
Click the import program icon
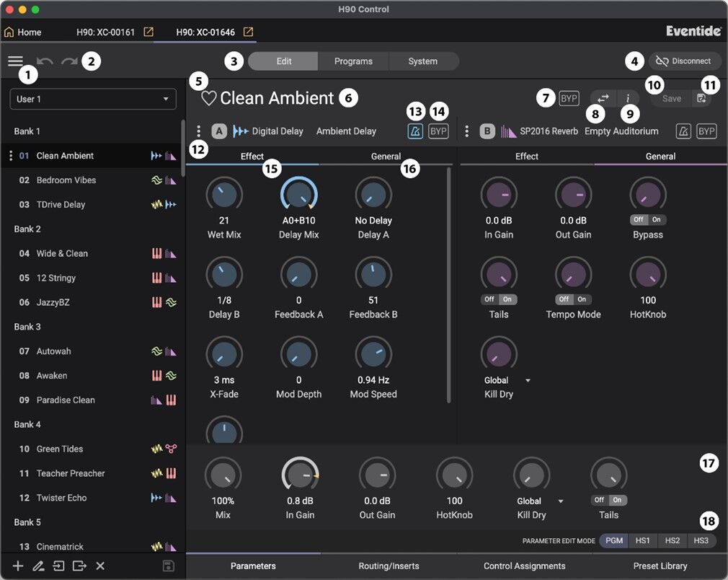(58, 566)
